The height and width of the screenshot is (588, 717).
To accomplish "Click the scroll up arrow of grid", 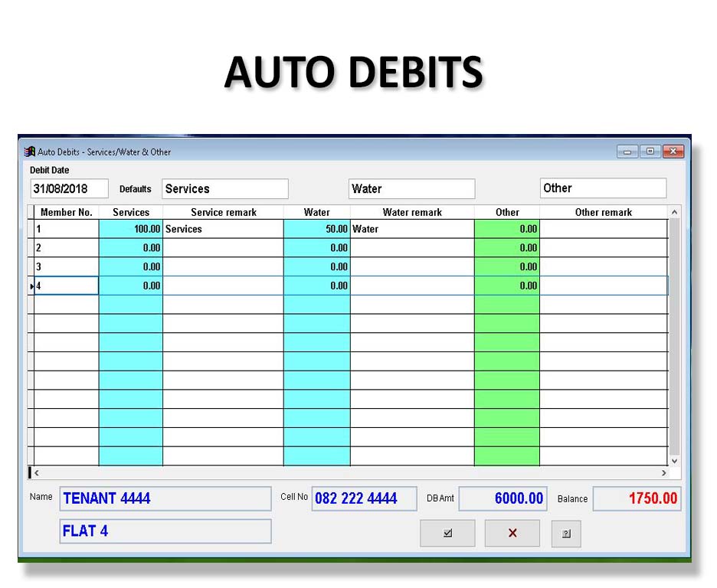I will 674,212.
